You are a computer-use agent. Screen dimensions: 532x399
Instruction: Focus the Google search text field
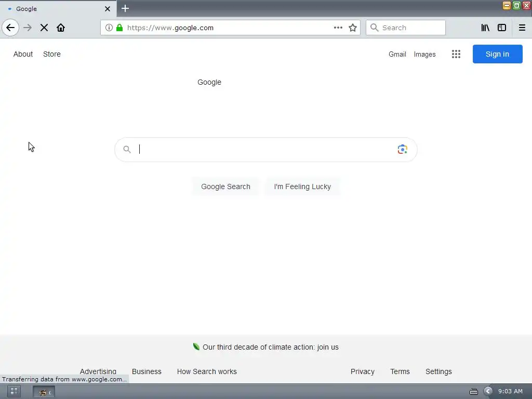pyautogui.click(x=267, y=149)
